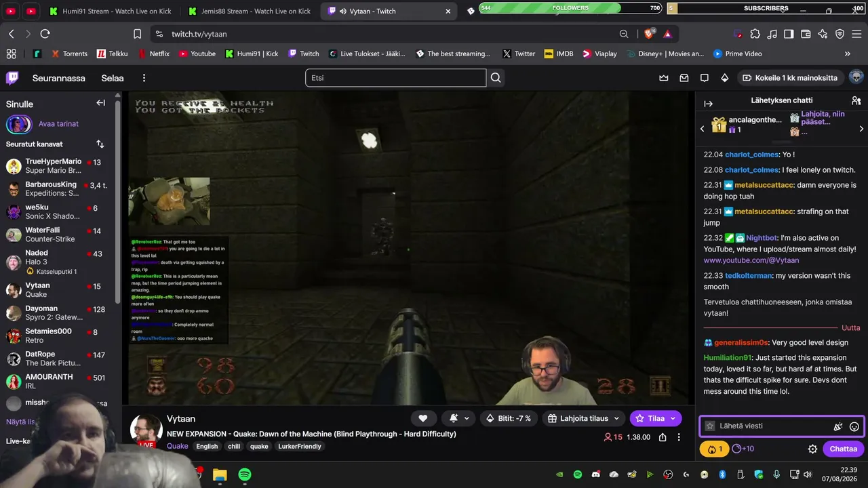This screenshot has width=868, height=488.
Task: Show next chat leaderboard item
Action: click(861, 129)
